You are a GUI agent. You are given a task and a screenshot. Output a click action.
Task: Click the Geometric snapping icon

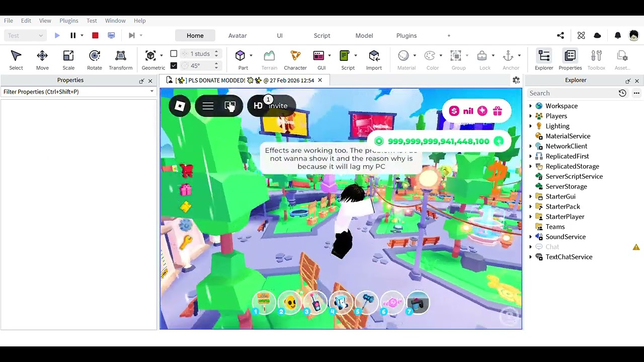(150, 56)
